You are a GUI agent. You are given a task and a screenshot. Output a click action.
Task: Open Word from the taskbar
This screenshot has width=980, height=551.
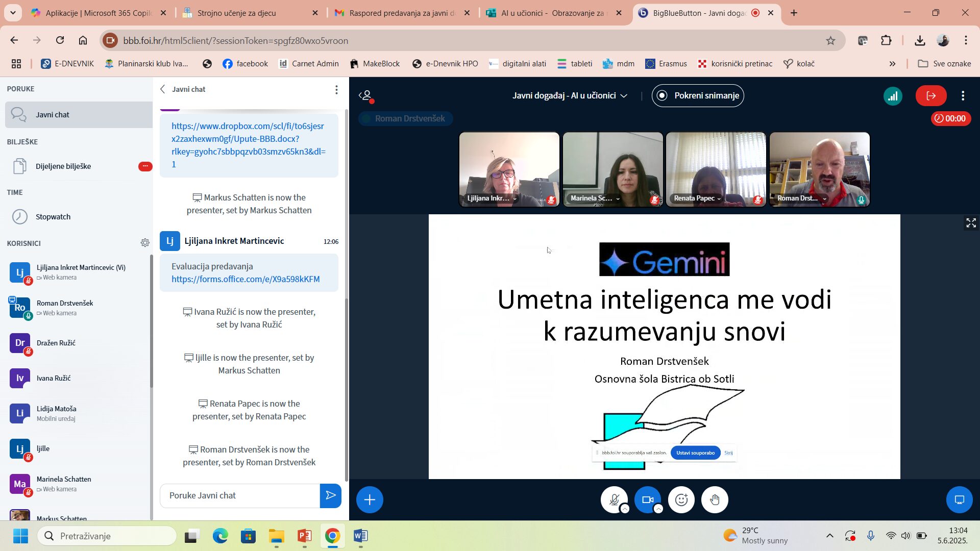point(360,536)
